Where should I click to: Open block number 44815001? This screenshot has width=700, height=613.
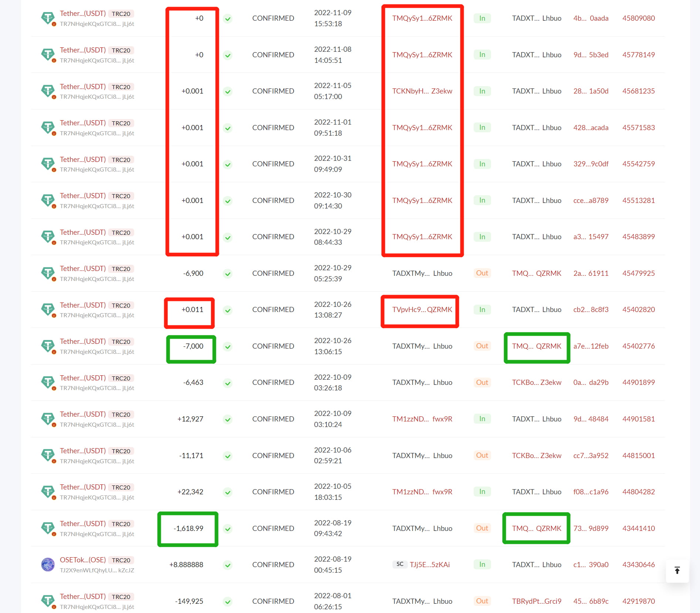(638, 455)
